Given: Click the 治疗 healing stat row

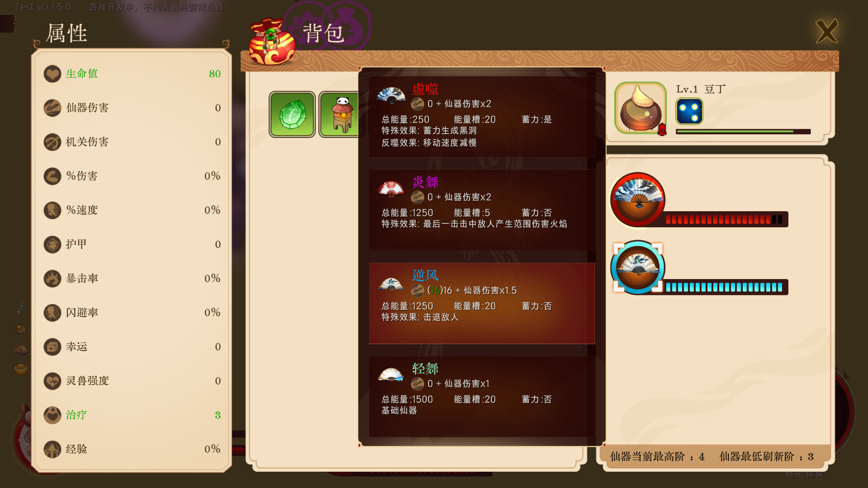Looking at the screenshot, I should [132, 415].
